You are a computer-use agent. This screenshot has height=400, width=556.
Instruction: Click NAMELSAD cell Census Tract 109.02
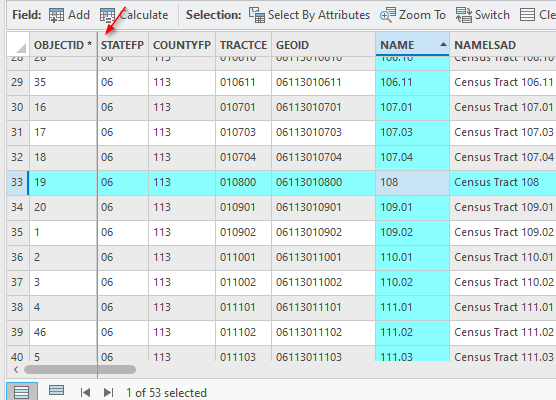[503, 233]
